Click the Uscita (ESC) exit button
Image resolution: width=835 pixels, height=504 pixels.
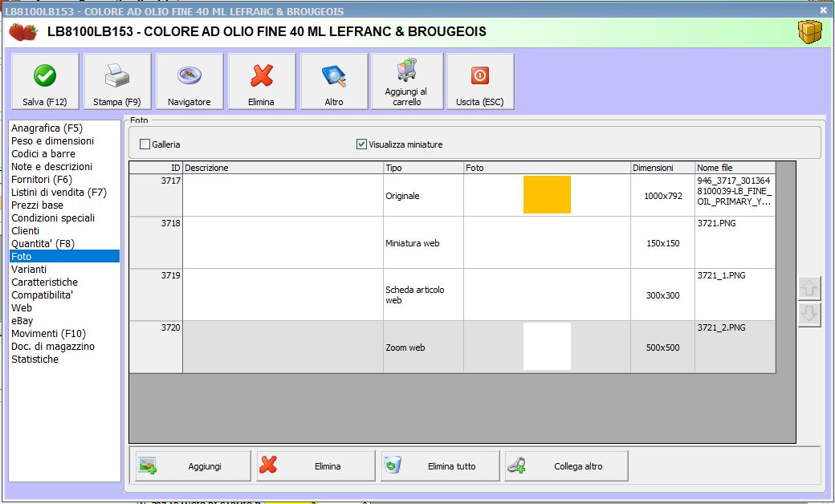click(x=480, y=81)
